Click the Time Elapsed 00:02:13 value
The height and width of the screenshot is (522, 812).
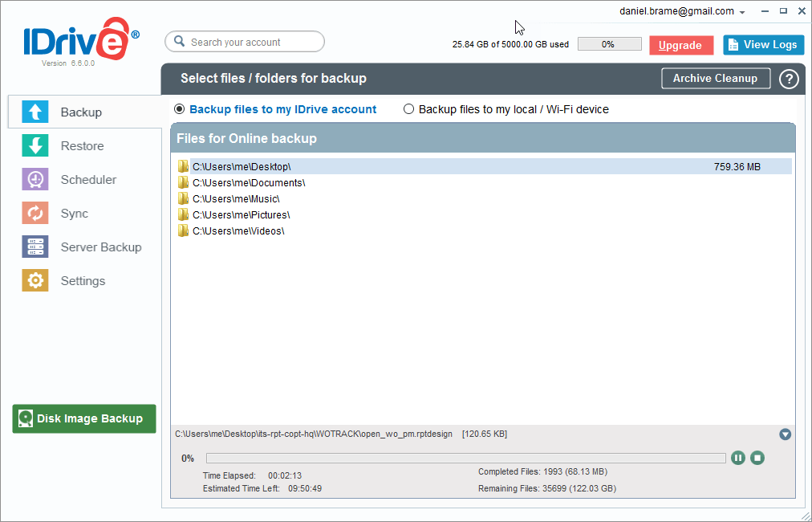pos(285,475)
